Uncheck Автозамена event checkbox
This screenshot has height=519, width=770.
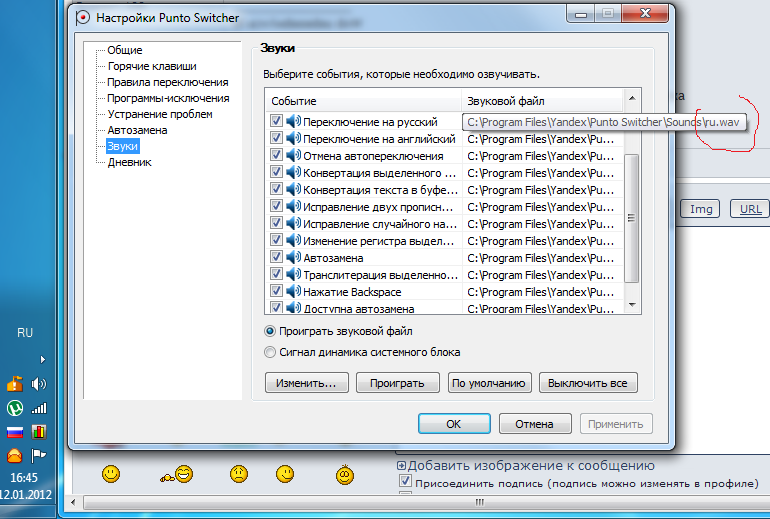(x=276, y=257)
